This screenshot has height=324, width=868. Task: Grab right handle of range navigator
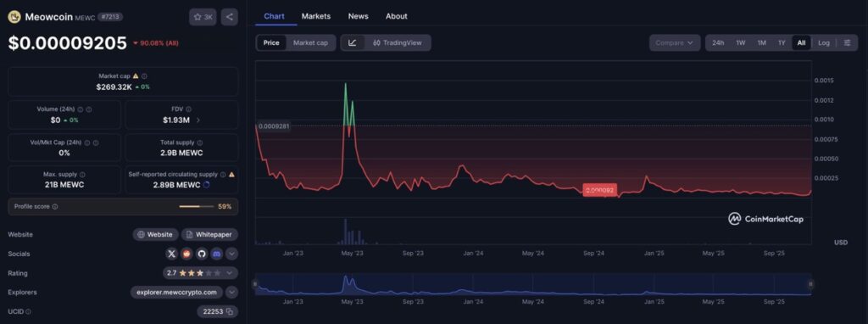pos(810,284)
